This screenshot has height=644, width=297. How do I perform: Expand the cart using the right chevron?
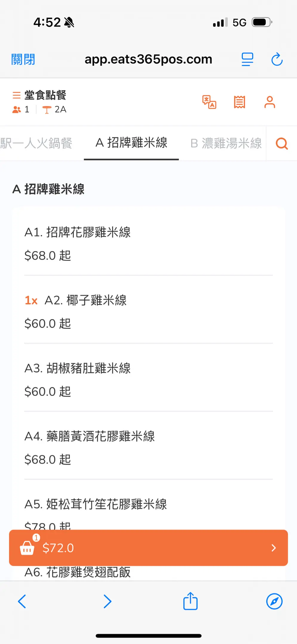pos(273,548)
